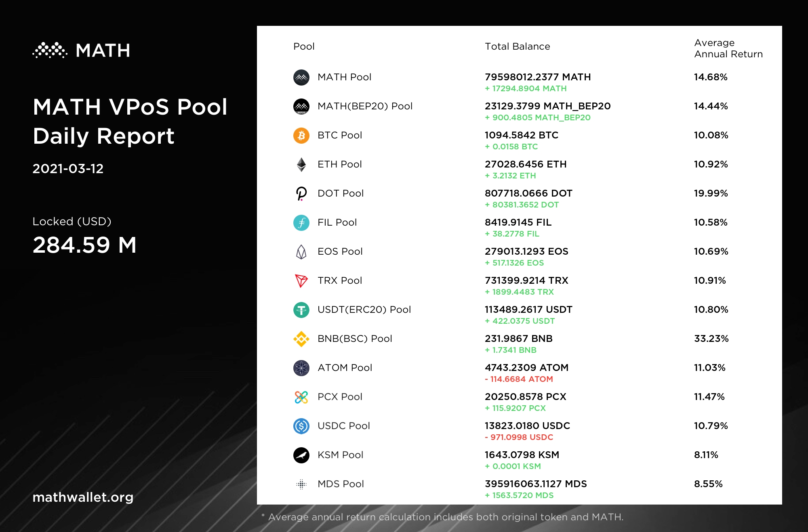Viewport: 808px width, 532px height.
Task: Click the MATH(BEP20) Pool icon
Action: [x=301, y=107]
